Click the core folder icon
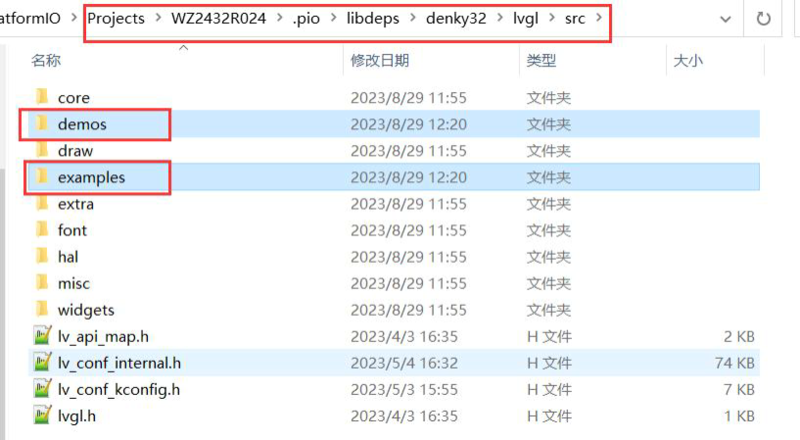Viewport: 800px width, 440px height. point(42,97)
